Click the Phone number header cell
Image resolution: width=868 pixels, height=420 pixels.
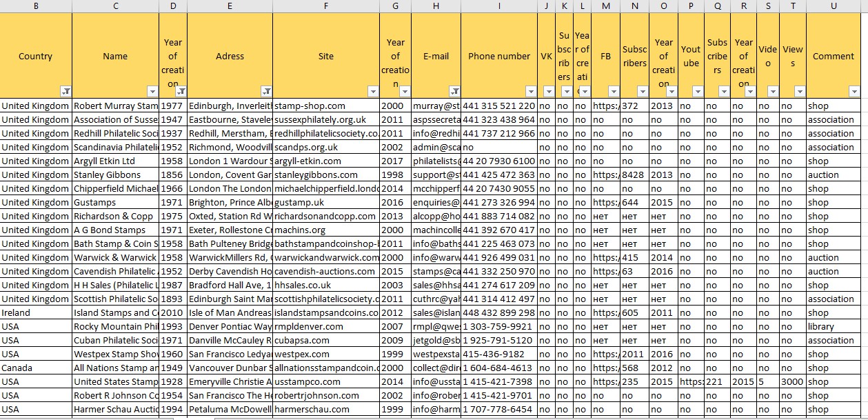click(499, 56)
